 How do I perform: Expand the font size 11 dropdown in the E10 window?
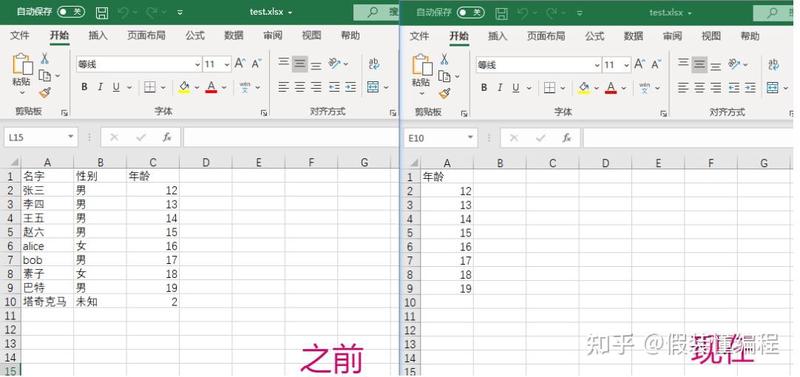627,66
